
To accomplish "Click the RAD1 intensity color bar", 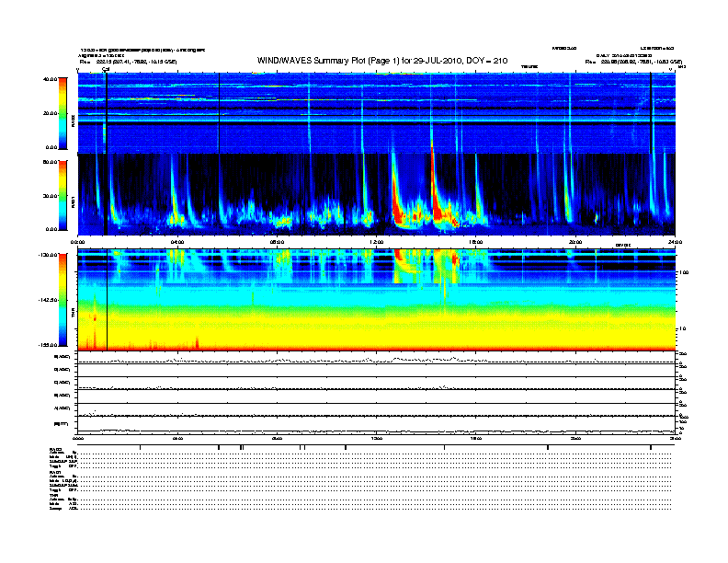I will [63, 195].
